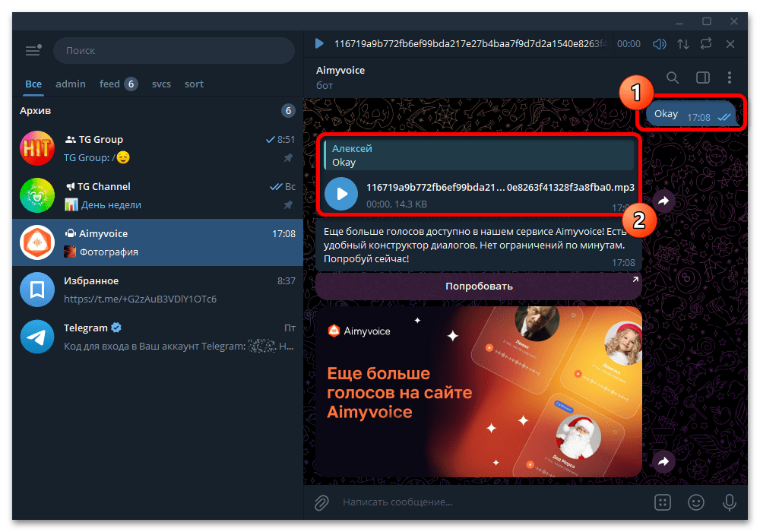This screenshot has height=532, width=760.
Task: Play the mp3 audio message
Action: click(341, 194)
